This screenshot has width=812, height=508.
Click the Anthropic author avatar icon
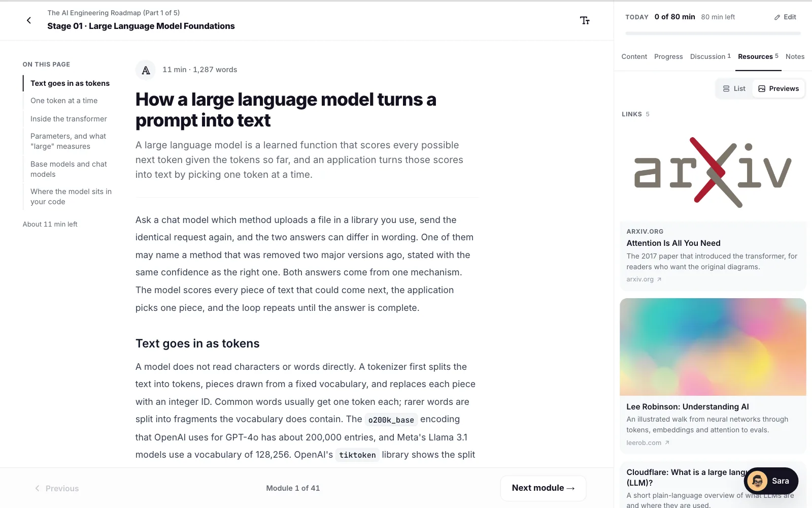click(146, 70)
